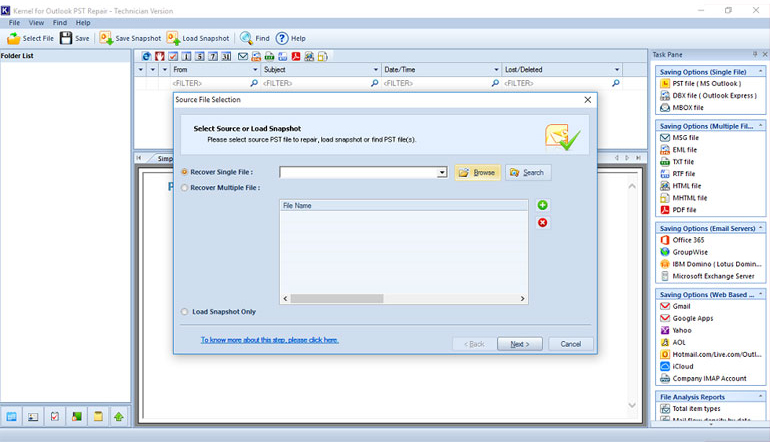Screen dimensions: 770x442
Task: Open the calendar view icon in bottom-left bar
Action: (11, 416)
